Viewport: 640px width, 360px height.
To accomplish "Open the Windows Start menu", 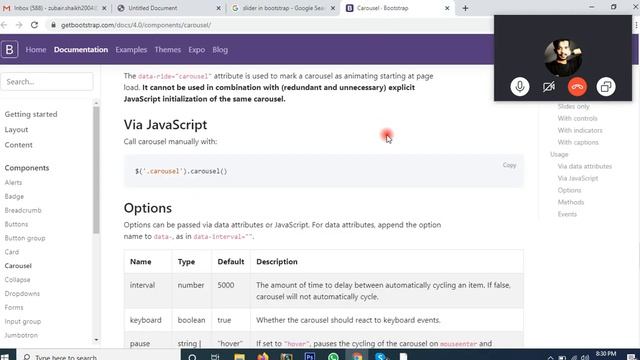I will click(5, 357).
